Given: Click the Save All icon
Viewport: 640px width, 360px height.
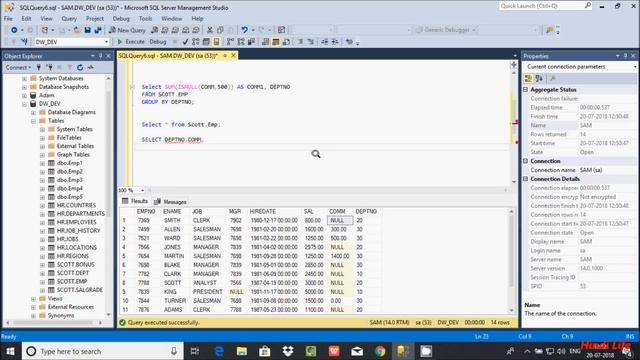Looking at the screenshot, I should (98, 30).
